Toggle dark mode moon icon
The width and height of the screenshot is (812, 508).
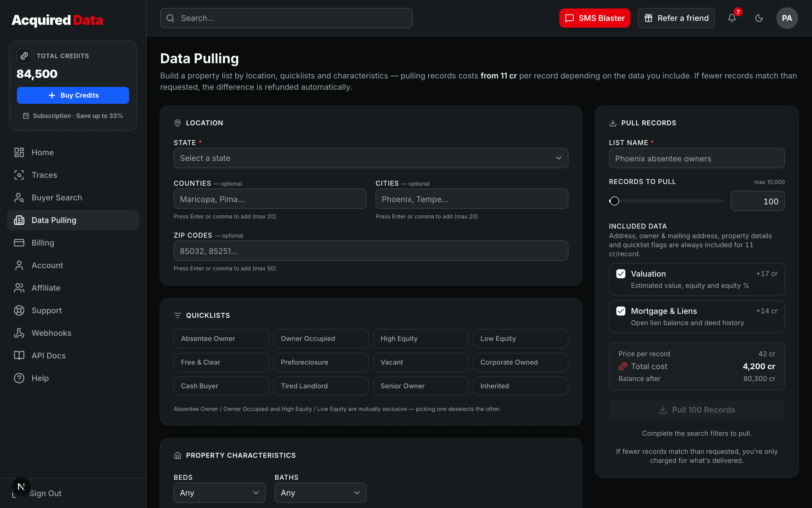759,18
